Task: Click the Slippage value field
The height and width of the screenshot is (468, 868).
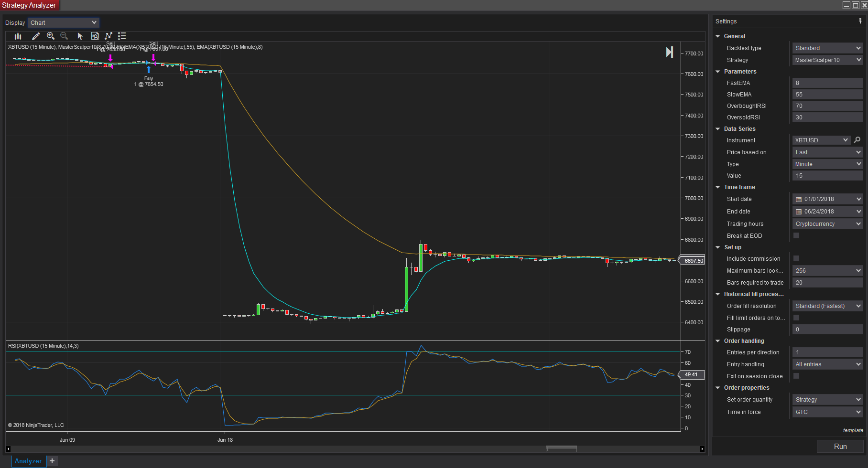Action: coord(828,329)
